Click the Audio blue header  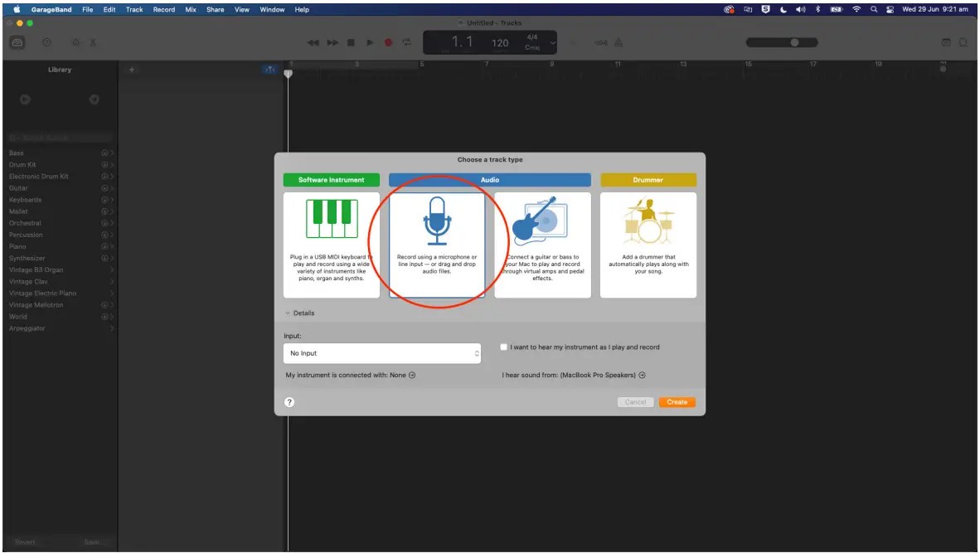[490, 180]
